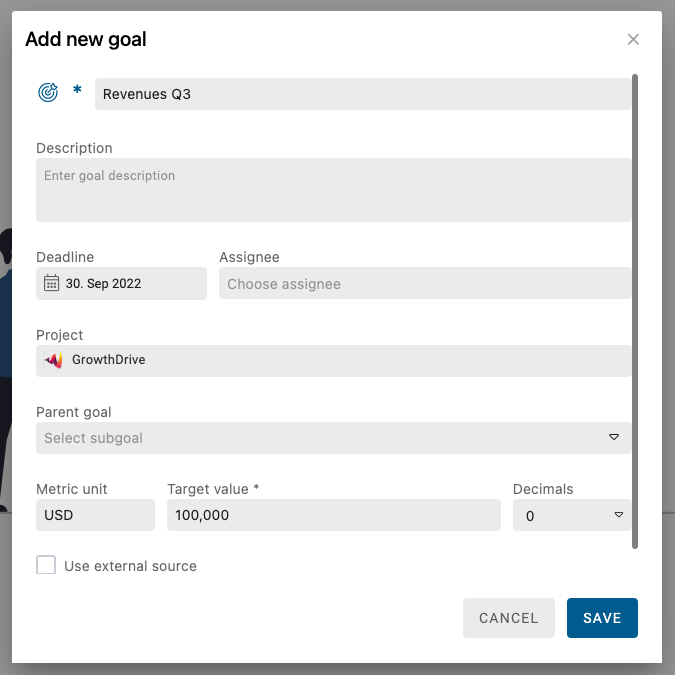Click the CANCEL button
This screenshot has height=675, width=675.
pos(508,618)
